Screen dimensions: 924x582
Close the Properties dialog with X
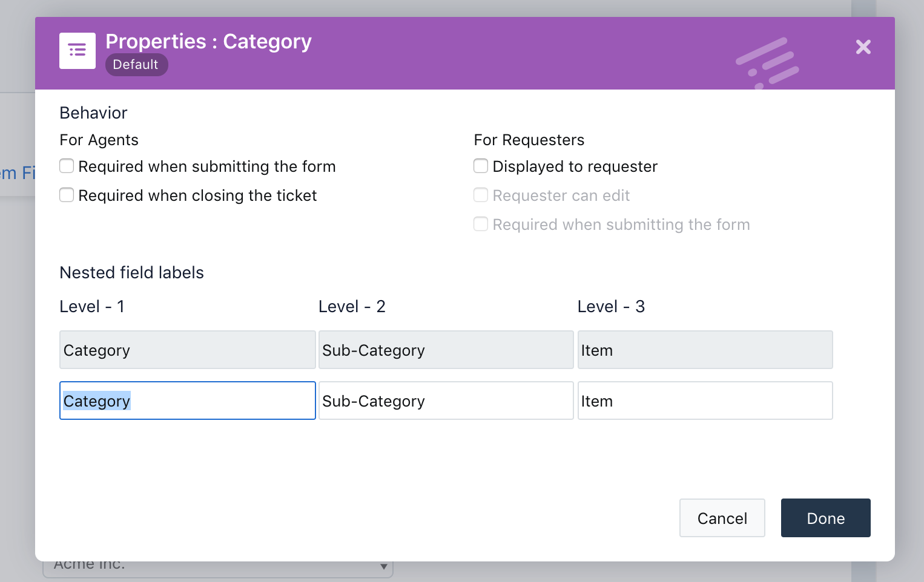[x=863, y=47]
